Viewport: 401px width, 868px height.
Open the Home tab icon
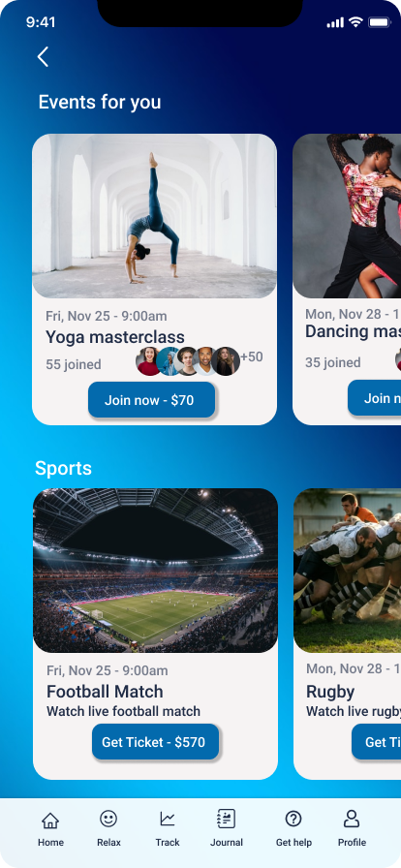click(x=50, y=820)
